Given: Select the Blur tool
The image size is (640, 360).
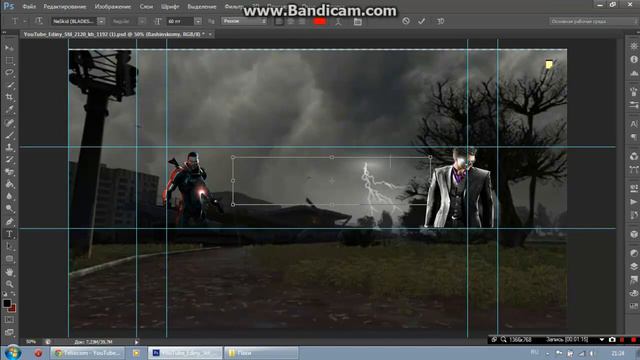Looking at the screenshot, I should tap(9, 197).
